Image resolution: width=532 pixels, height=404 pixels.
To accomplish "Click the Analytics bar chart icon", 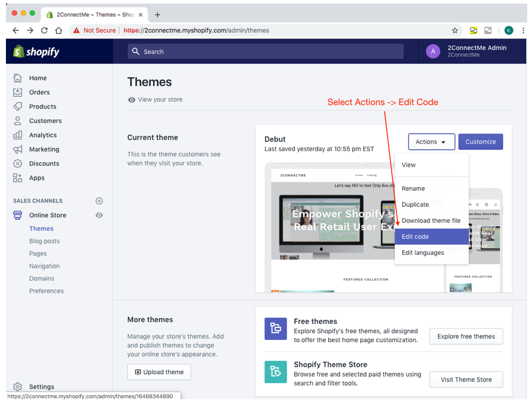I will click(x=18, y=135).
